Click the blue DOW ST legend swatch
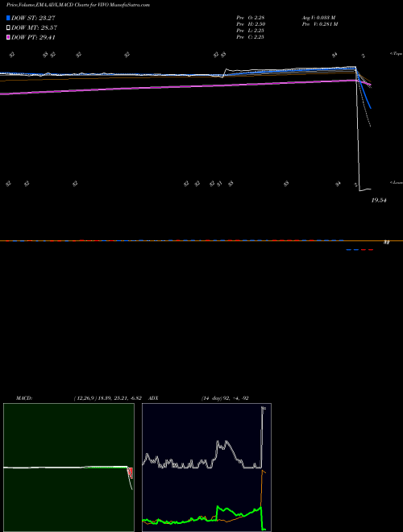Image resolution: width=403 pixels, height=532 pixels. [8, 18]
